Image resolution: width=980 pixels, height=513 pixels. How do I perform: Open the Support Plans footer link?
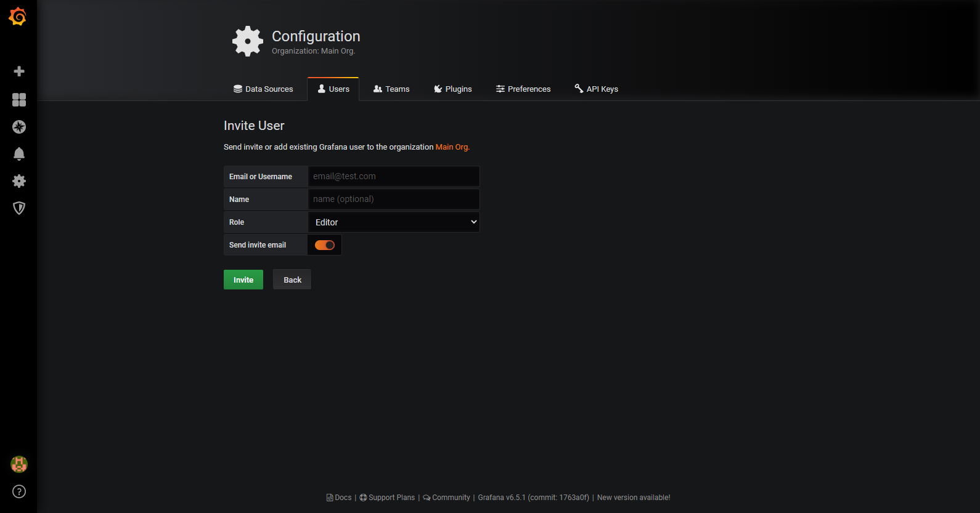(x=387, y=498)
